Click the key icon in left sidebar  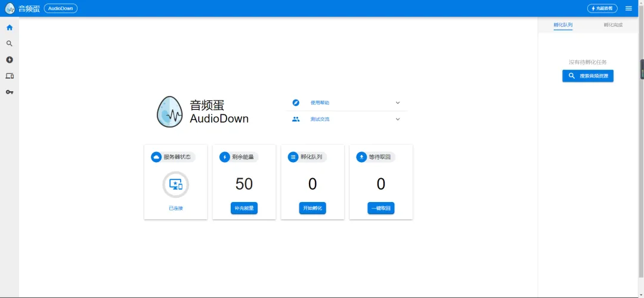click(10, 92)
